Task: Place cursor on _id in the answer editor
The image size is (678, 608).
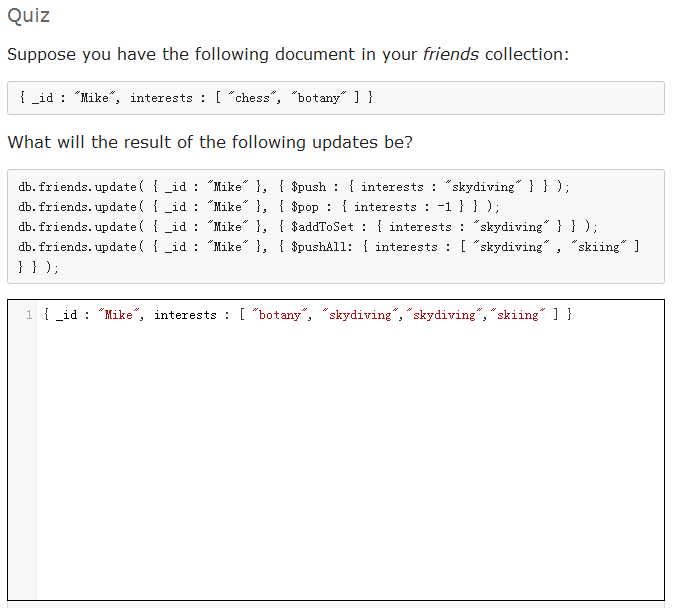Action: coord(67,315)
